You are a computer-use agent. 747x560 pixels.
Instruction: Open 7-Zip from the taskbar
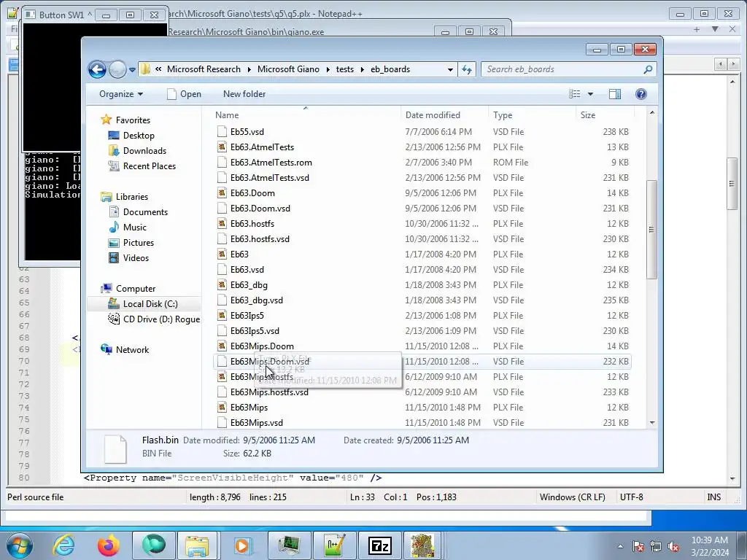(379, 545)
